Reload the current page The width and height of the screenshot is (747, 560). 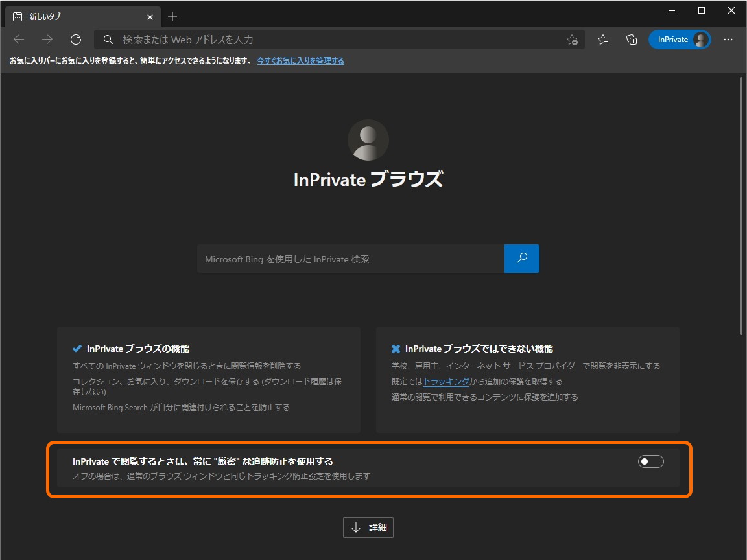76,40
